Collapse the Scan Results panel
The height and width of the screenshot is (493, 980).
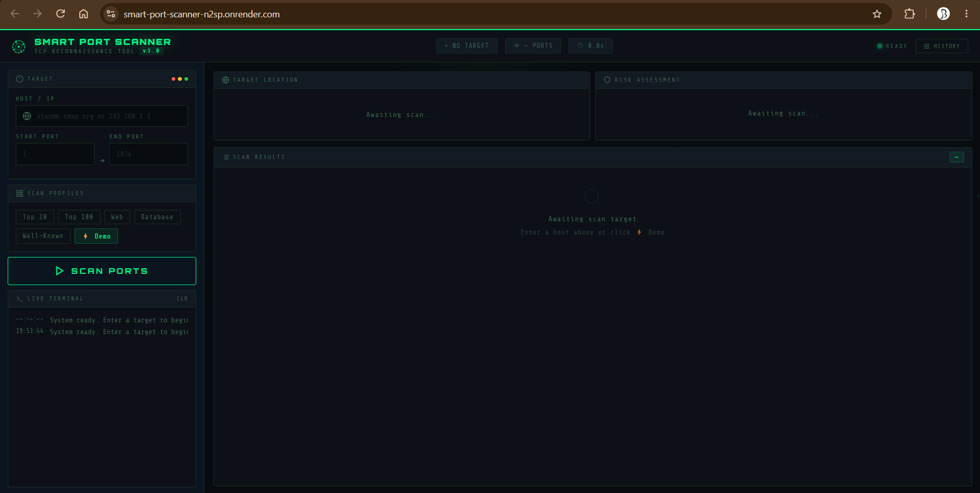tap(956, 157)
